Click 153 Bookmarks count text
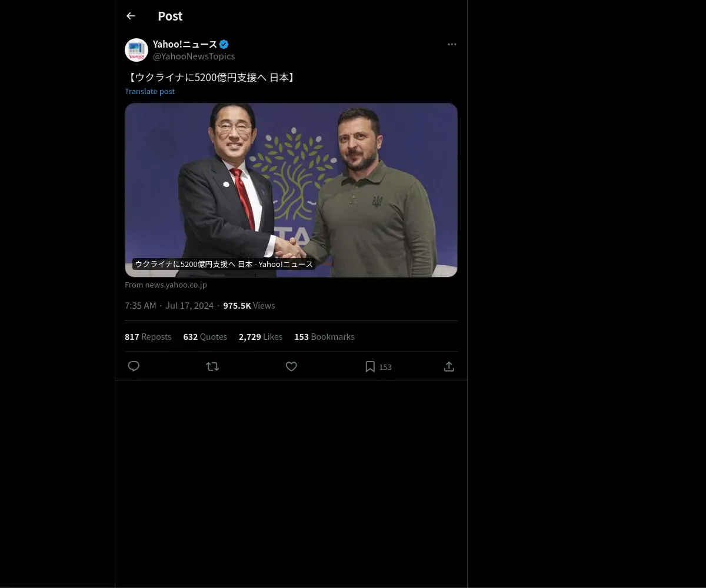The image size is (706, 588). point(324,336)
